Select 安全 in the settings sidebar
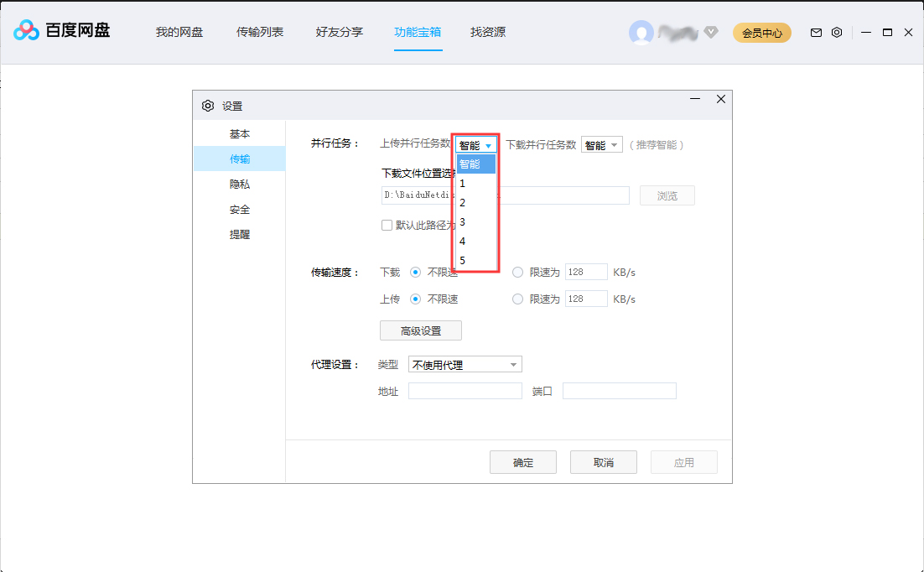Viewport: 924px width, 572px height. point(239,209)
